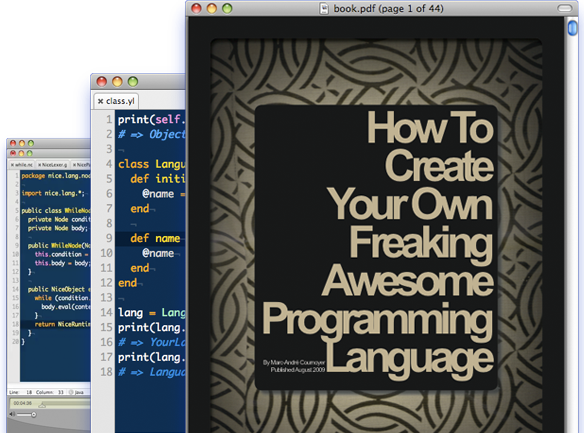Close the NiceLexer.g tab using its x icon
This screenshot has width=584, height=434.
click(39, 165)
